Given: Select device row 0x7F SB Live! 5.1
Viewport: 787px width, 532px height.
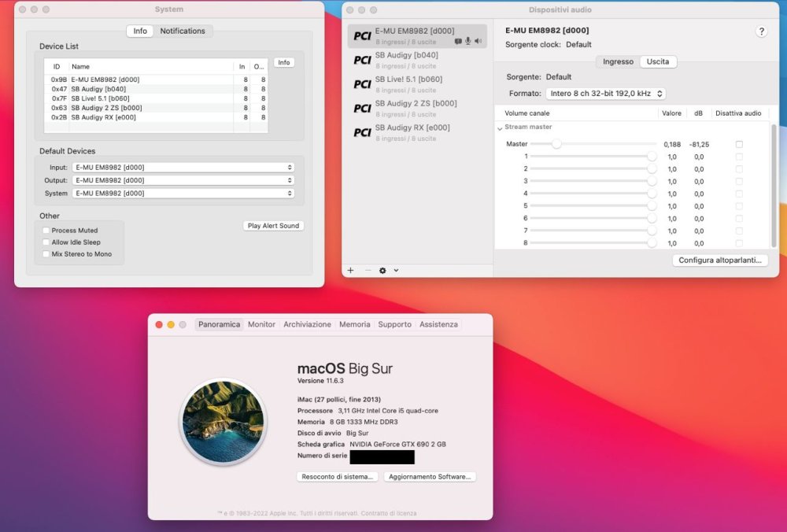Looking at the screenshot, I should tap(156, 98).
